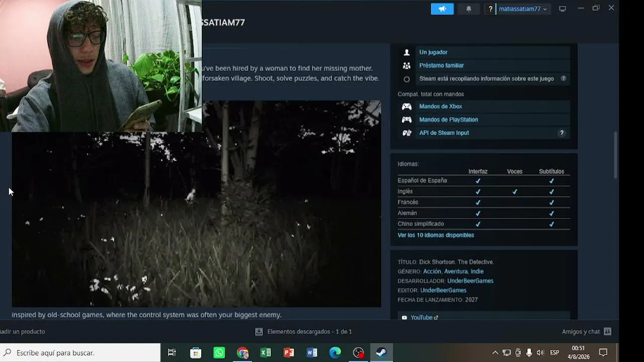Open UnderBeerGames in the DESARROLLADOR row

click(470, 281)
